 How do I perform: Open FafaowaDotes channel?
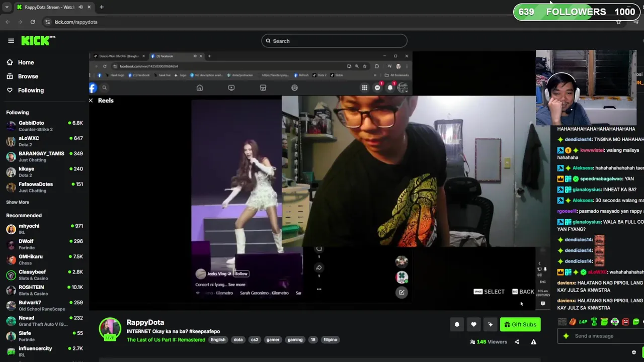coord(44,187)
